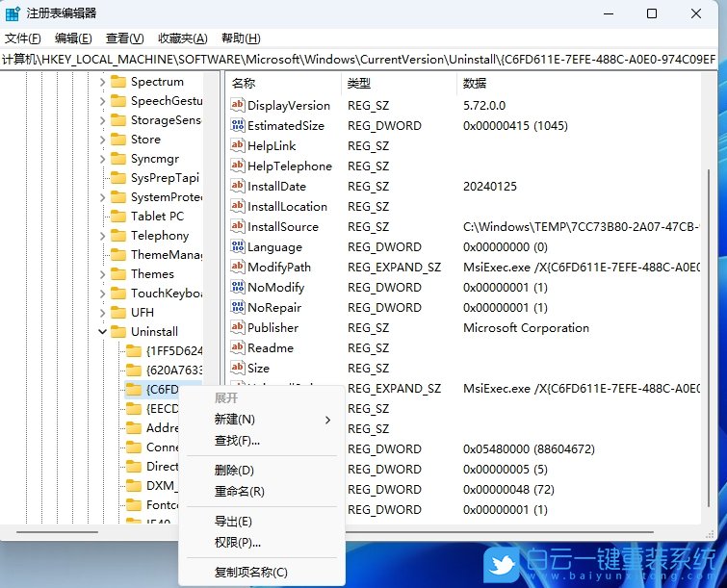This screenshot has height=588, width=727.
Task: Choose 重命名(R) in context menu
Action: point(262,491)
